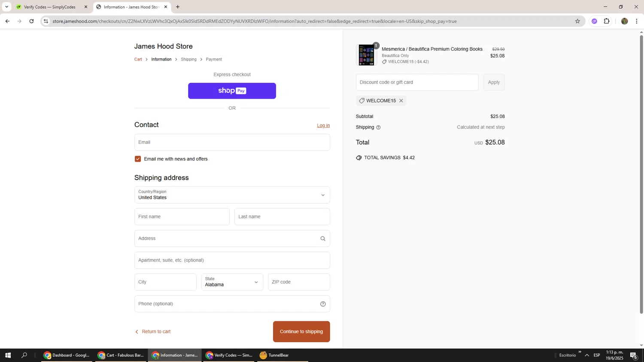The width and height of the screenshot is (644, 362).
Task: Focus the Email input field
Action: [x=232, y=142]
